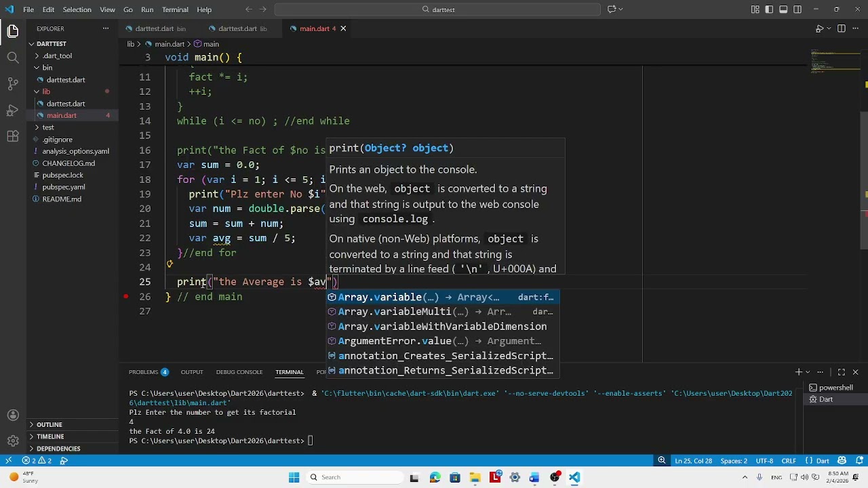Click the zoom icon in status bar

pos(661,461)
